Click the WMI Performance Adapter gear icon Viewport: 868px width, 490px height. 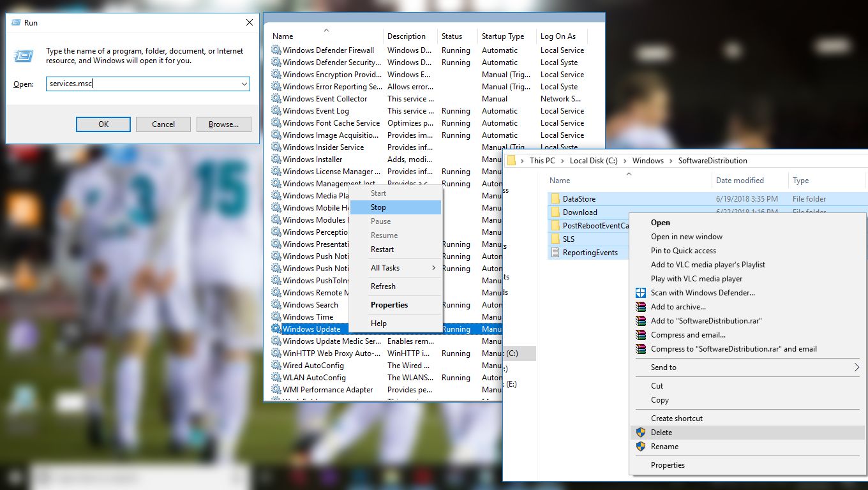point(276,390)
